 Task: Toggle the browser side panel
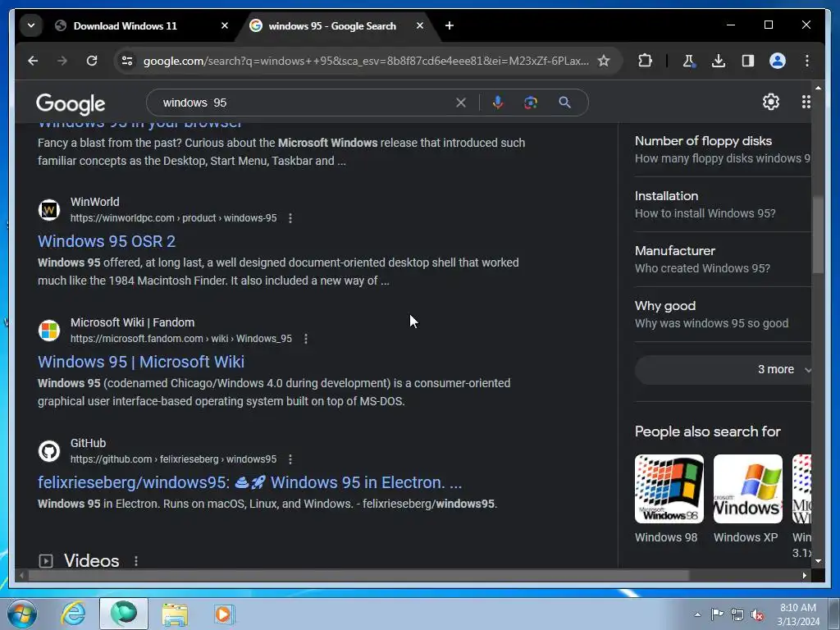point(748,61)
